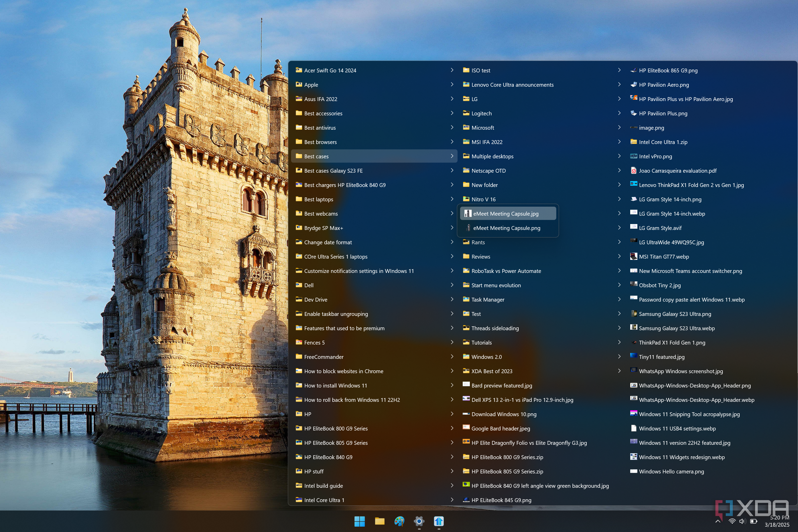The image size is (798, 532).
Task: Expand the chevron for ISO test folder
Action: tap(619, 70)
